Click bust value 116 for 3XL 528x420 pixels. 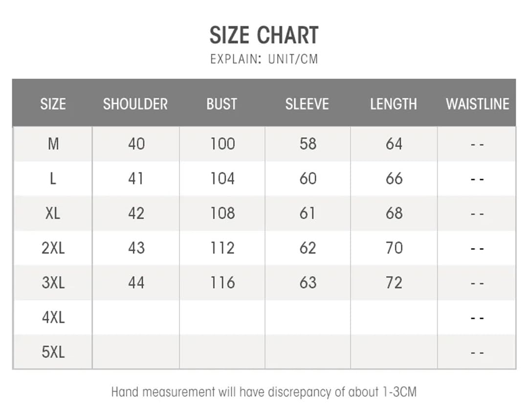[x=222, y=283]
